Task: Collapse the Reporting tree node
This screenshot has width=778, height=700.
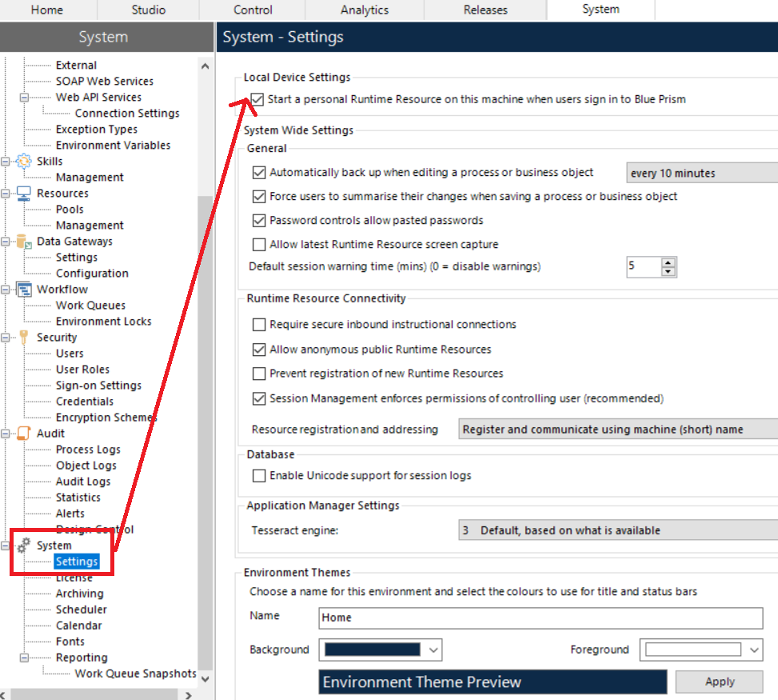Action: 24,658
